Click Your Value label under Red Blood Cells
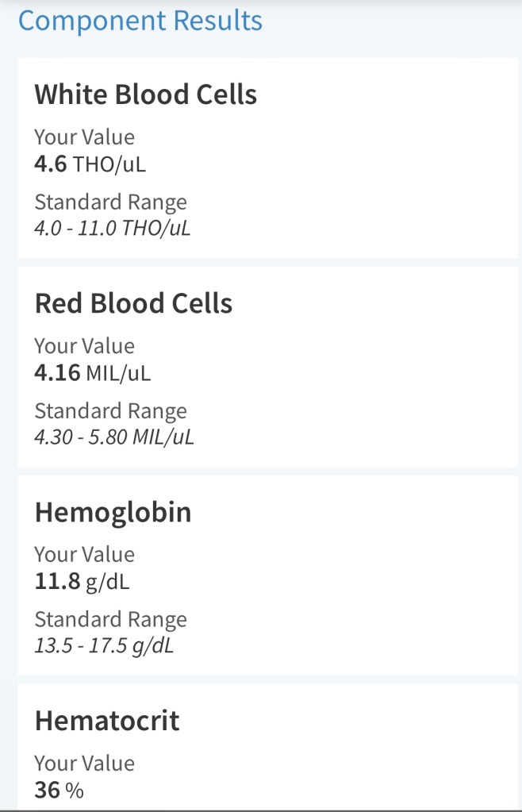 click(84, 346)
